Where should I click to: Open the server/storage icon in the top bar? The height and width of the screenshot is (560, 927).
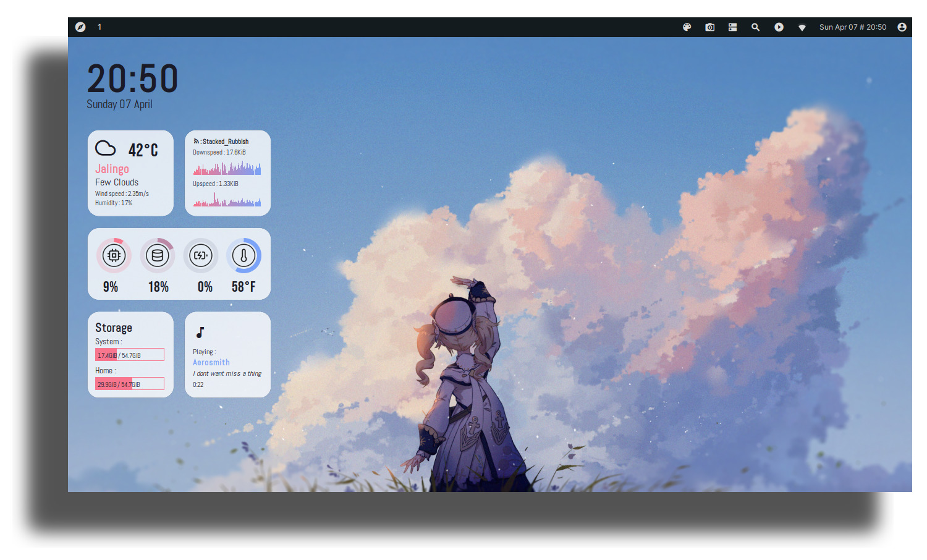pos(732,27)
